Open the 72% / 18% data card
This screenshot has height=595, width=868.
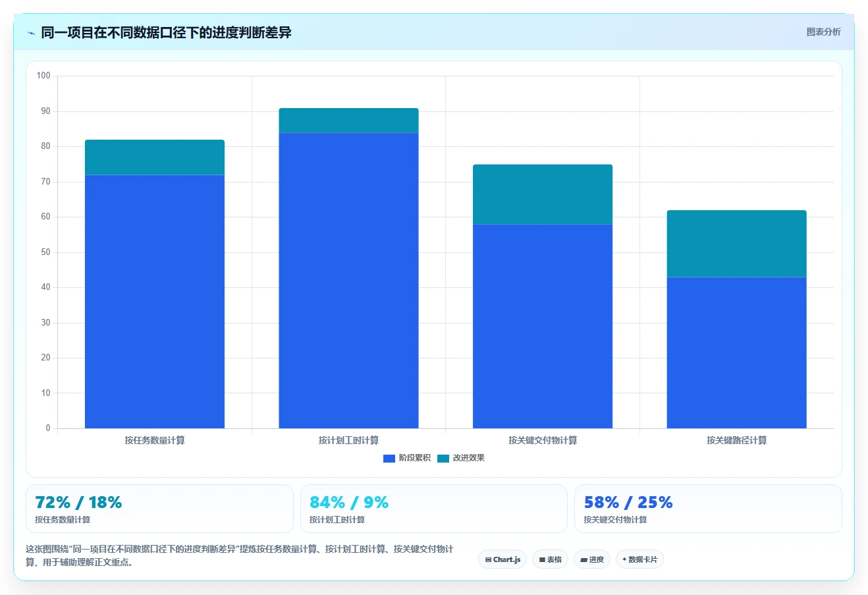(159, 509)
